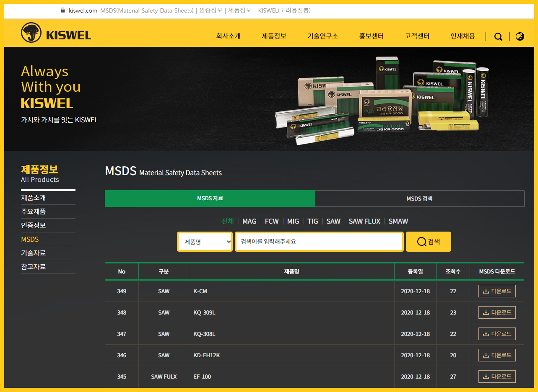Switch to MSDS 자료 tab
The height and width of the screenshot is (392, 538).
tap(210, 199)
